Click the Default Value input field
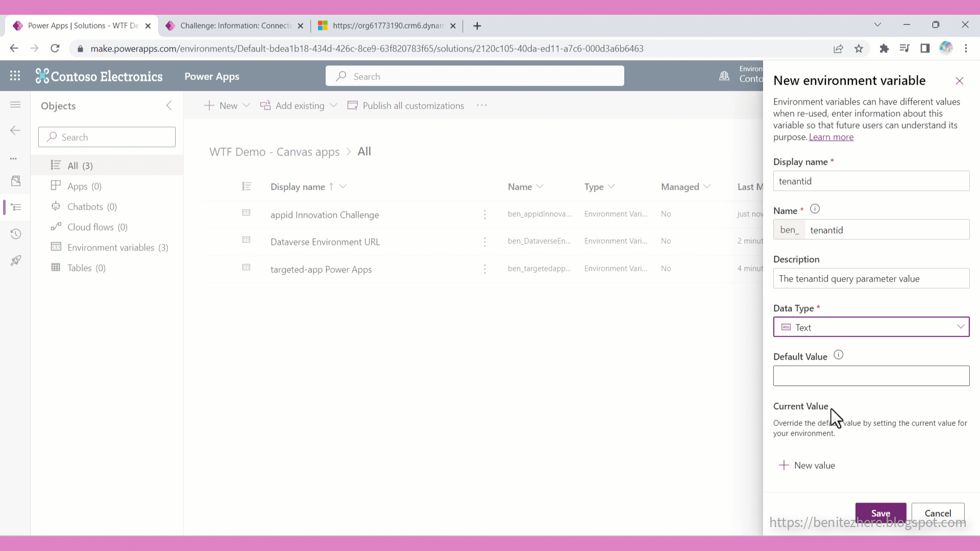This screenshot has height=551, width=980. pyautogui.click(x=871, y=376)
